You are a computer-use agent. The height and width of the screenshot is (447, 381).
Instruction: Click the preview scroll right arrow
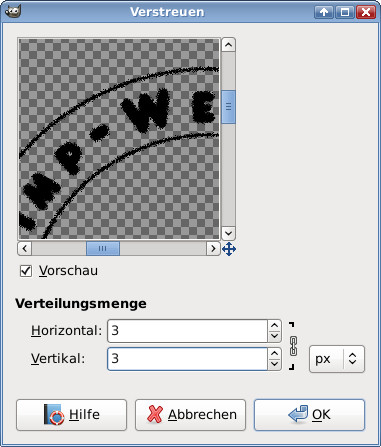point(213,249)
